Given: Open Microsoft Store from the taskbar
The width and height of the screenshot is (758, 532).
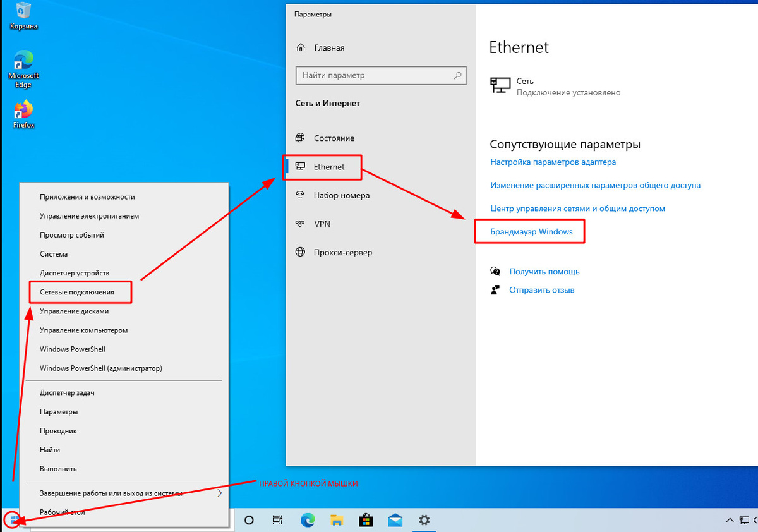Looking at the screenshot, I should (x=366, y=521).
